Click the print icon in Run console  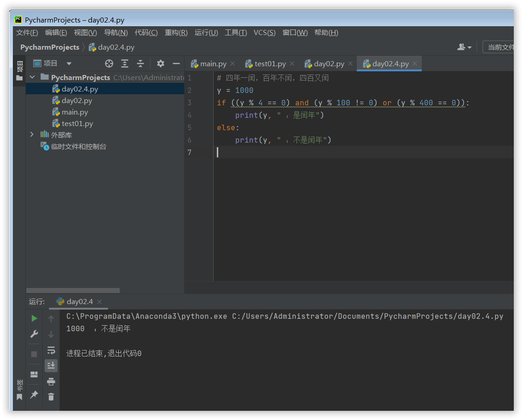pyautogui.click(x=51, y=381)
